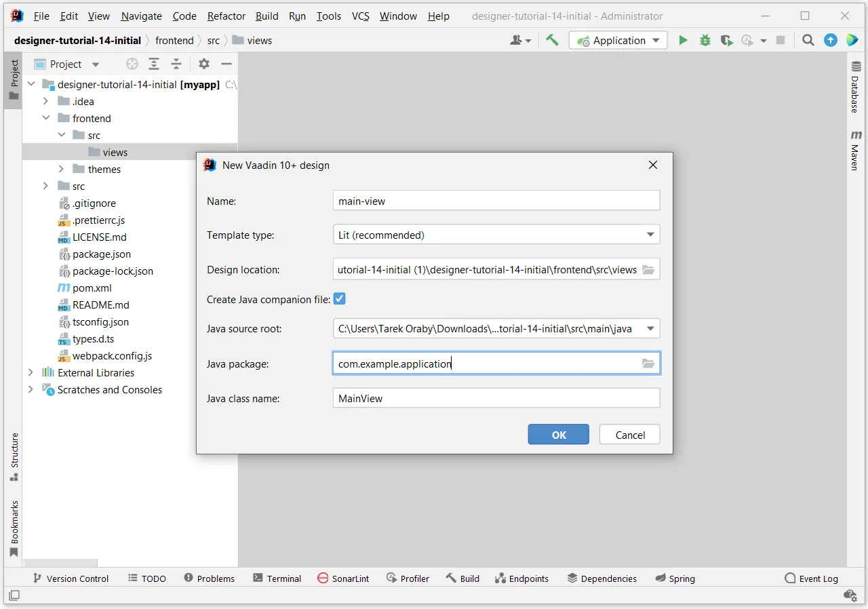Screen dimensions: 868x609
Task: Show the Event Log panel
Action: coord(812,578)
